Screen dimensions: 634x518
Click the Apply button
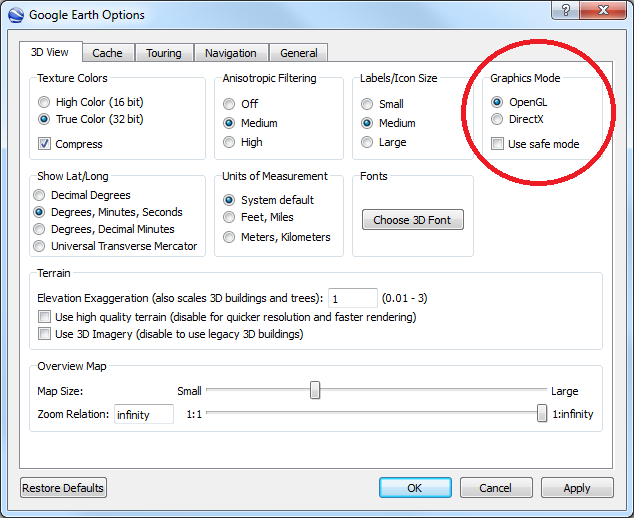(x=577, y=488)
